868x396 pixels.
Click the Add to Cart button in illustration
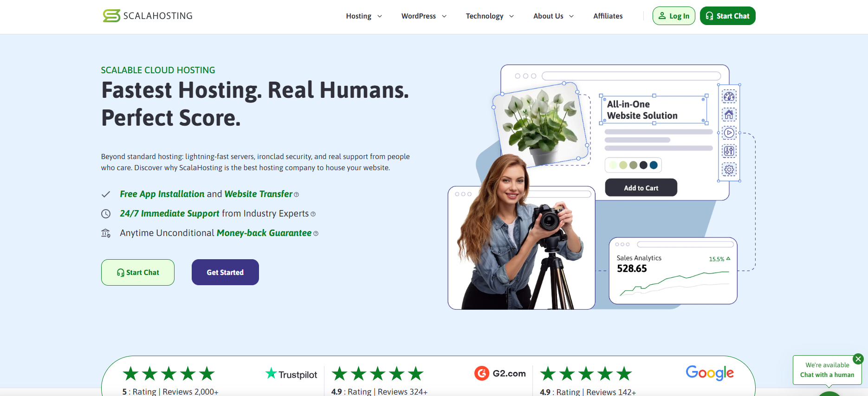[641, 188]
